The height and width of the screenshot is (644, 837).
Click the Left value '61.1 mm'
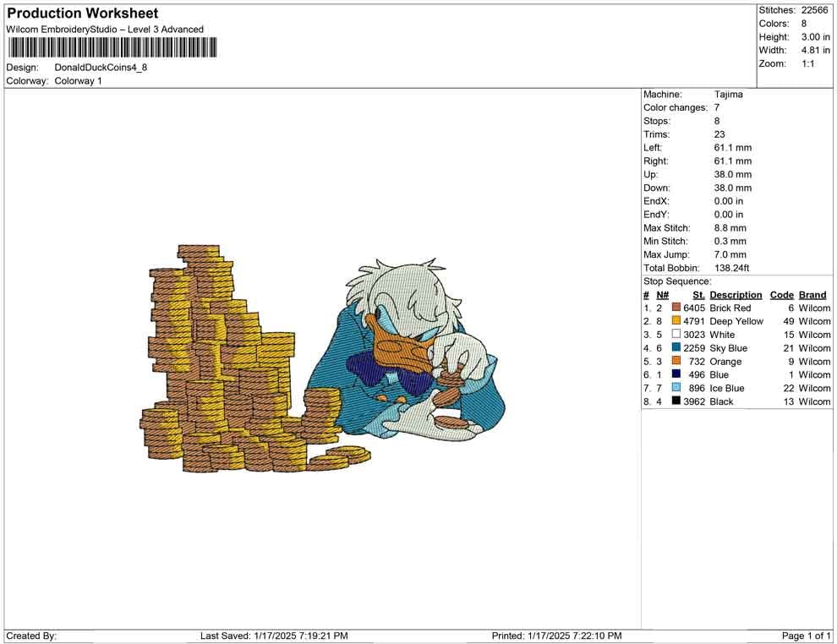coord(732,147)
